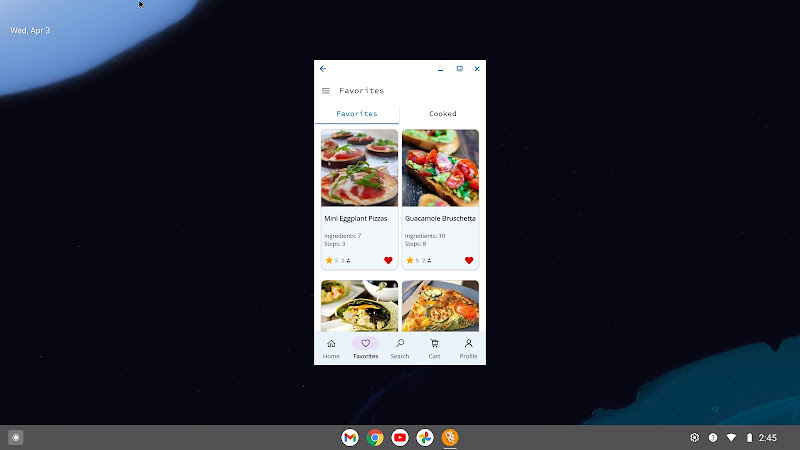Viewport: 800px width, 450px height.
Task: Click 'Ingredients: 7' text on eggplant card
Action: pos(342,236)
